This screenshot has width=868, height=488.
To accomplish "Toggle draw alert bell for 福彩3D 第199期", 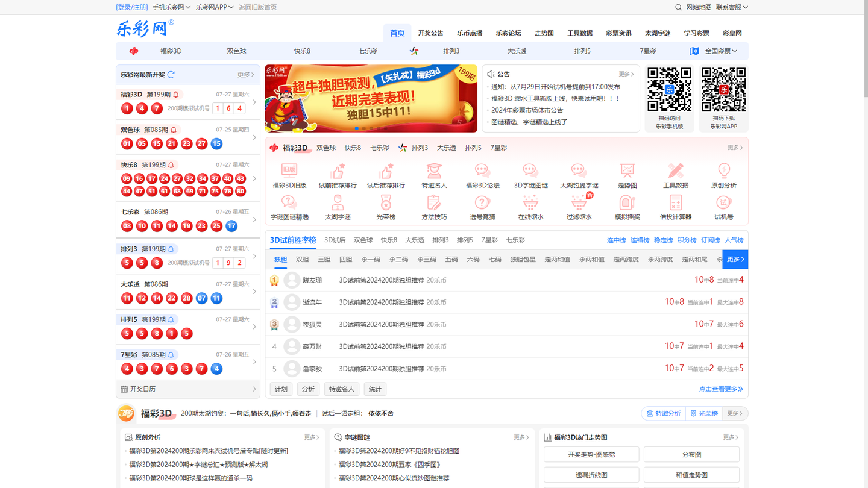I will pos(176,95).
